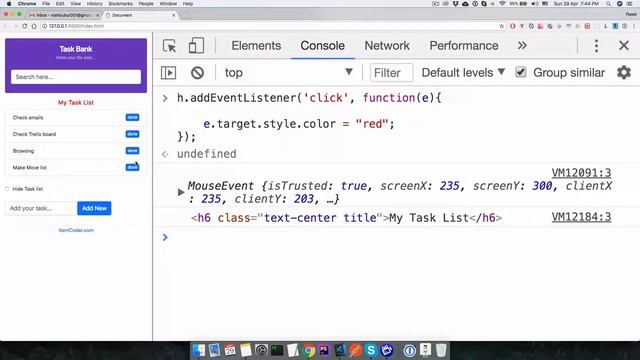The width and height of the screenshot is (640, 360).
Task: Click the logged h6 element output
Action: pyautogui.click(x=346, y=218)
